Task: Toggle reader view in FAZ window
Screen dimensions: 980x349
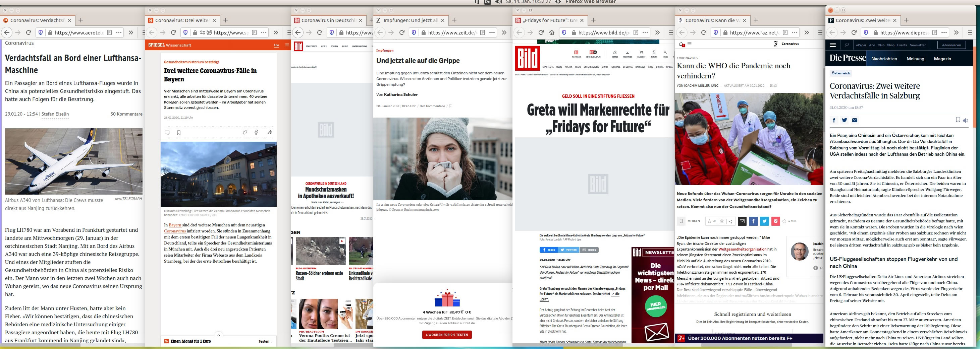Action: pos(785,33)
